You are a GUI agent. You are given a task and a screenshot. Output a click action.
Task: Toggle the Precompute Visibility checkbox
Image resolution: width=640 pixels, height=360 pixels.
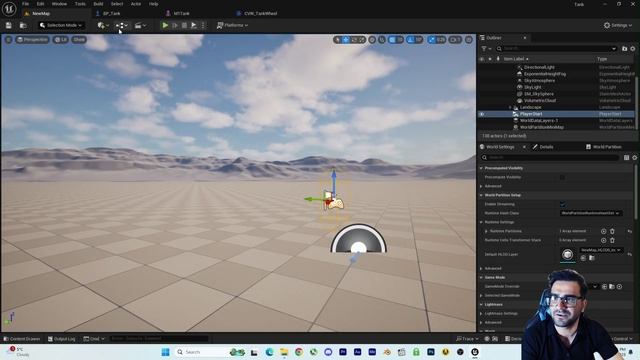click(x=562, y=177)
